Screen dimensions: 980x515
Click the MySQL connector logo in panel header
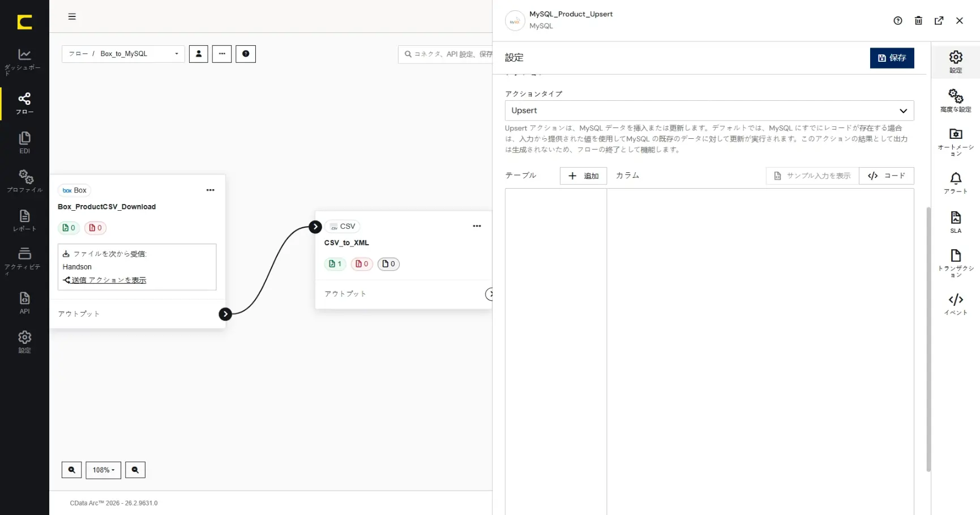(x=515, y=21)
